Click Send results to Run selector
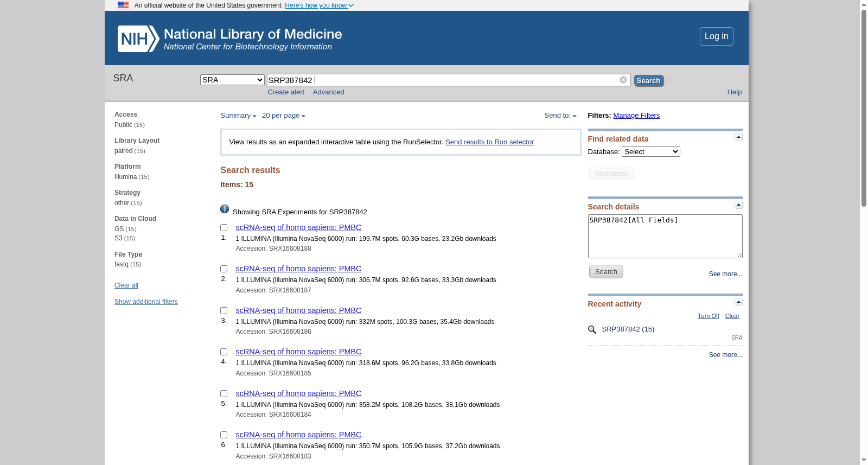This screenshot has width=868, height=465. tap(489, 142)
